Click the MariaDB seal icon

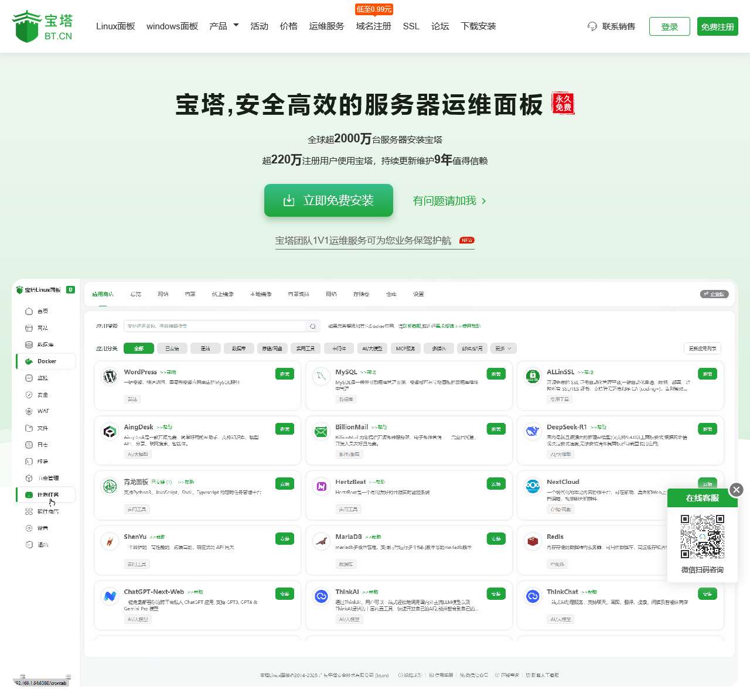tap(321, 541)
